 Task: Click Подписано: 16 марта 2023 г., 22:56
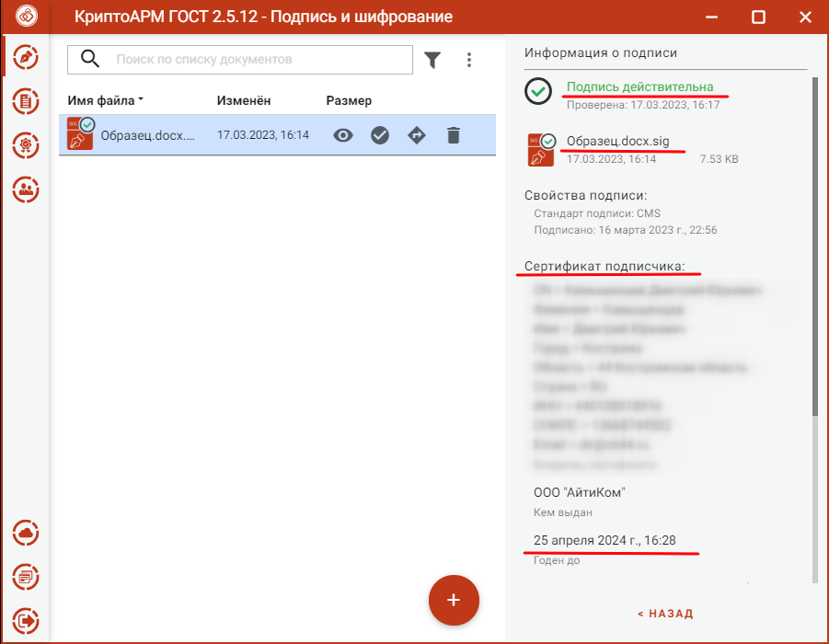coord(626,230)
